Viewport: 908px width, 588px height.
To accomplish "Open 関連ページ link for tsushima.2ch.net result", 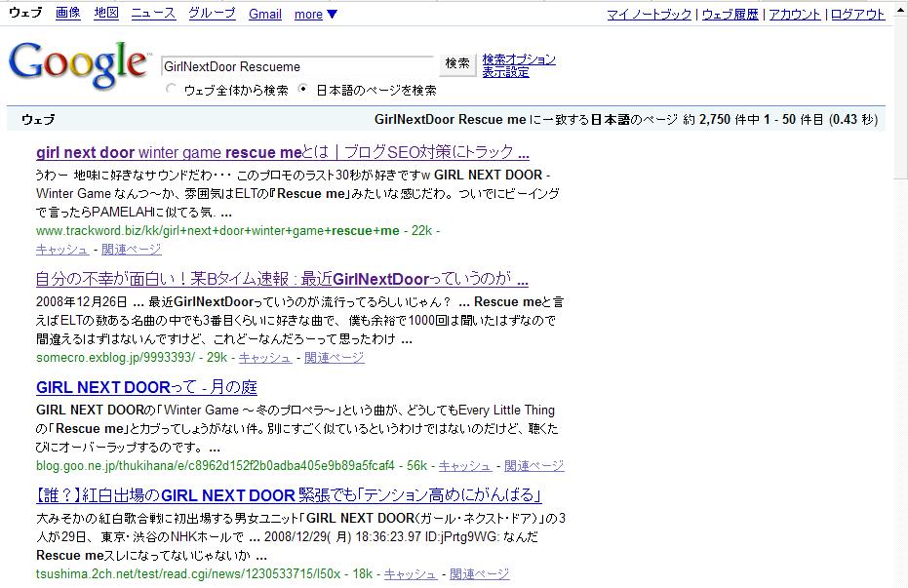I will click(x=480, y=574).
